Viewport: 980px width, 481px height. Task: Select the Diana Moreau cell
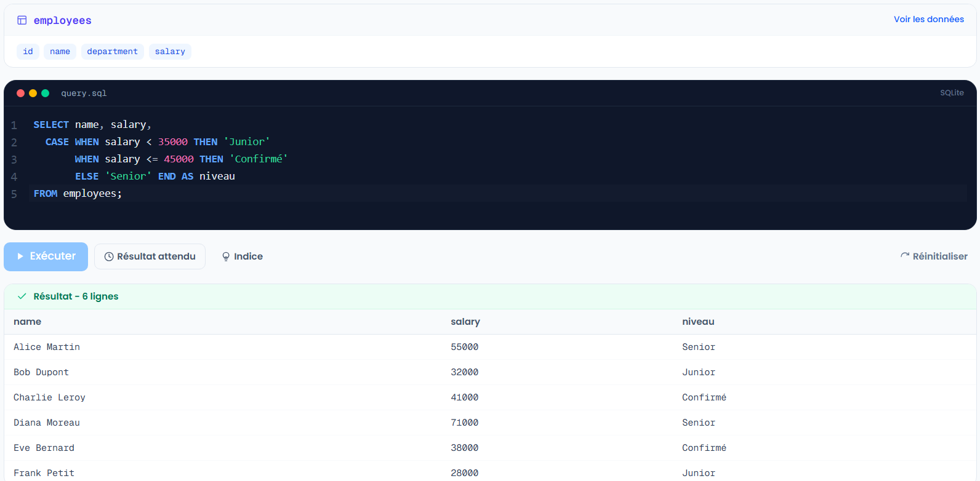pyautogui.click(x=47, y=423)
